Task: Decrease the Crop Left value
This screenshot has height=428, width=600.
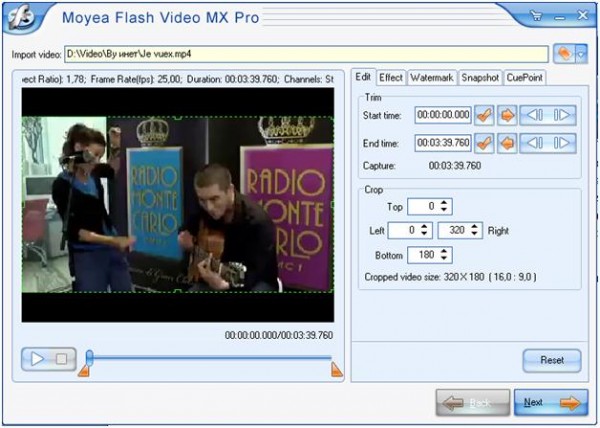Action: pos(424,234)
